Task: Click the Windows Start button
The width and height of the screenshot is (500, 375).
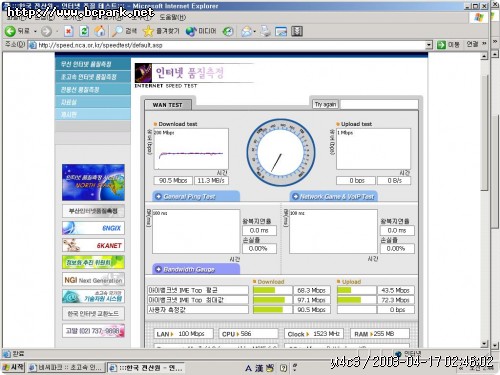Action: [13, 367]
